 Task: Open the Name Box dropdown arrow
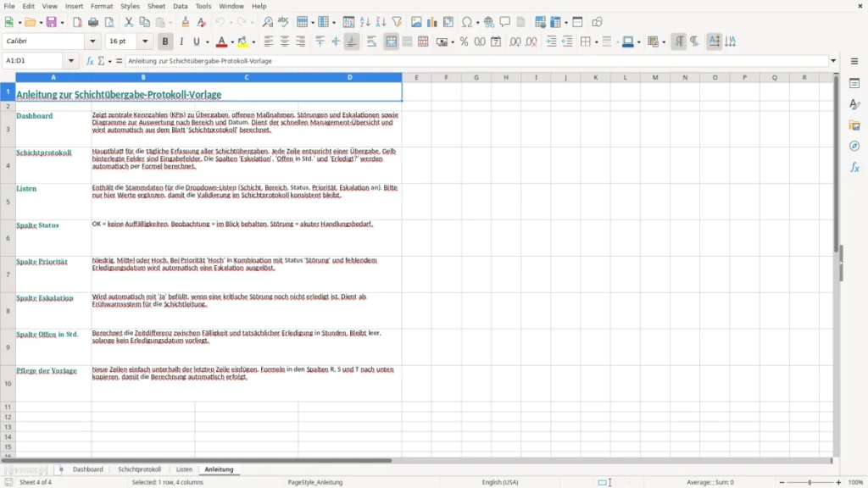pyautogui.click(x=71, y=61)
